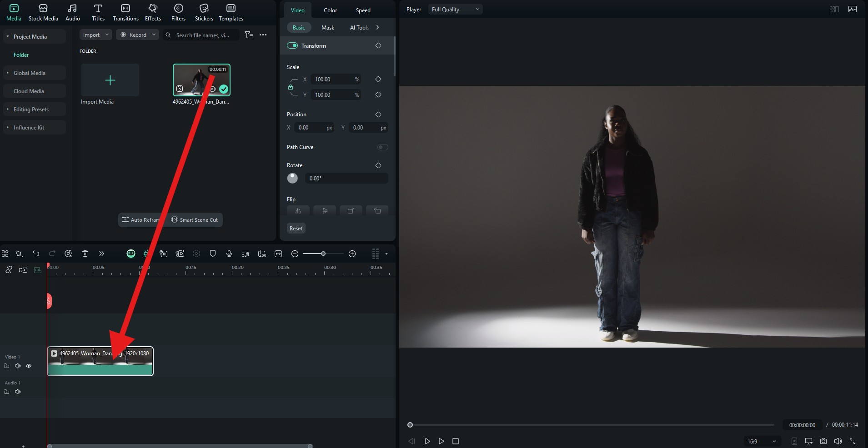Take a snapshot with the camera icon
Image resolution: width=868 pixels, height=448 pixels.
point(823,441)
